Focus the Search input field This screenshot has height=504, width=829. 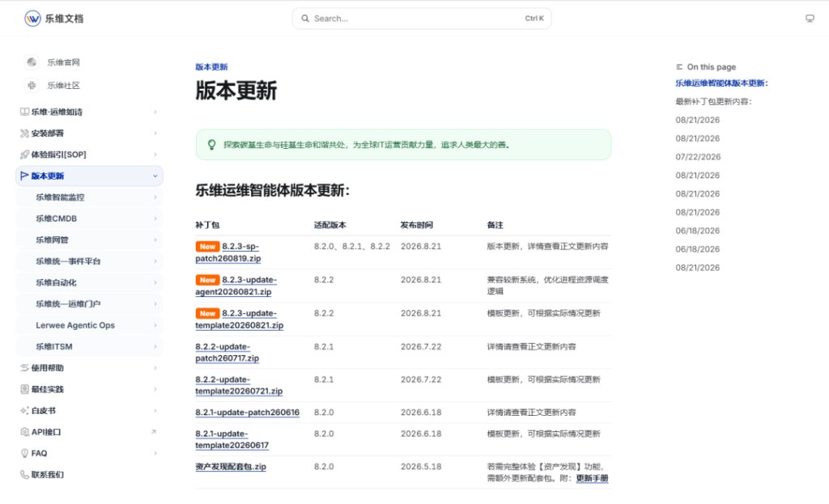pyautogui.click(x=421, y=19)
